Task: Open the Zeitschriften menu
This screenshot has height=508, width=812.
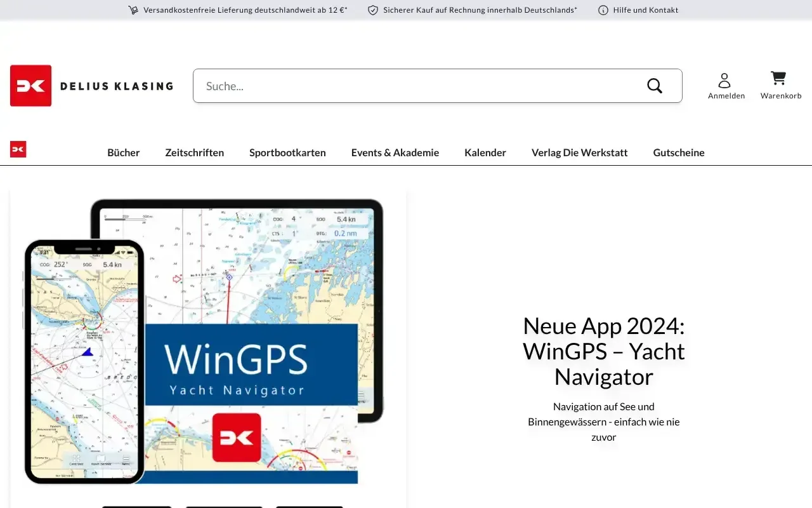Action: click(194, 152)
